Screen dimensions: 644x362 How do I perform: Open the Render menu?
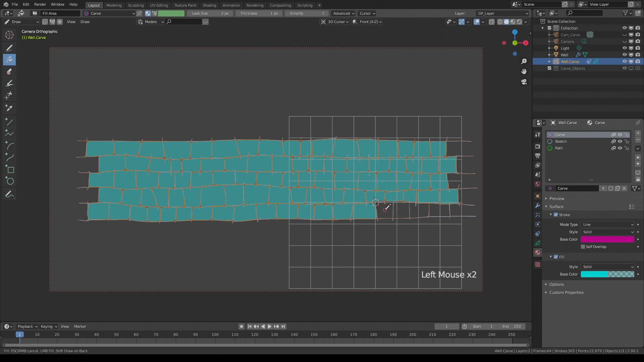point(40,4)
